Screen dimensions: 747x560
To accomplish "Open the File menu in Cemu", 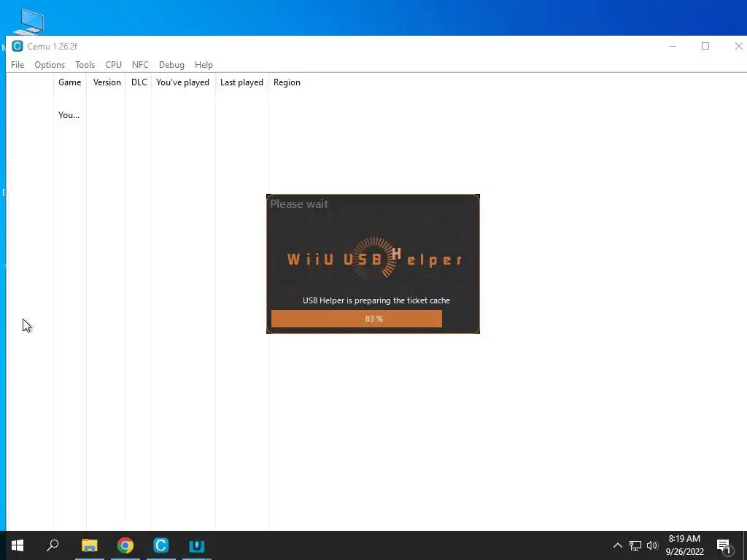I will click(x=18, y=65).
